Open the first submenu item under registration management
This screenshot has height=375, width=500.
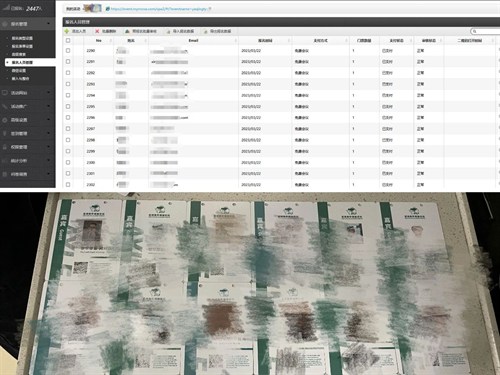tap(22, 38)
